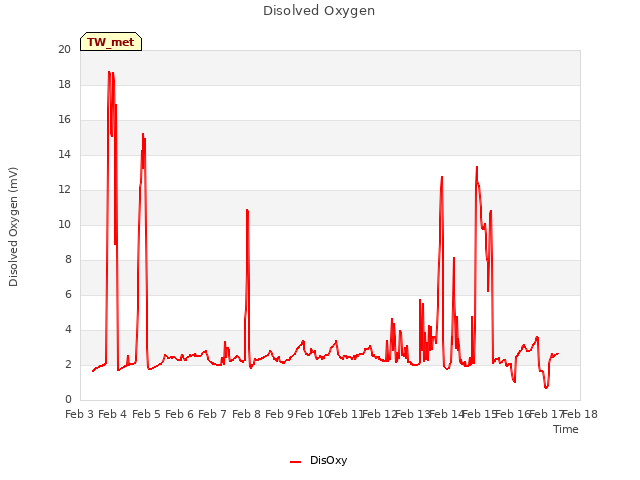
Task: Click the y-axis value 18
Action: (x=64, y=84)
